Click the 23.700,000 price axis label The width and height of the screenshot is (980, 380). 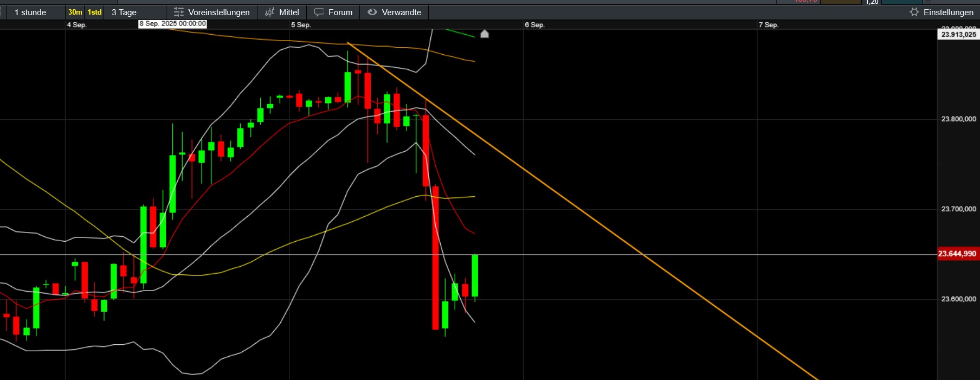pyautogui.click(x=958, y=209)
